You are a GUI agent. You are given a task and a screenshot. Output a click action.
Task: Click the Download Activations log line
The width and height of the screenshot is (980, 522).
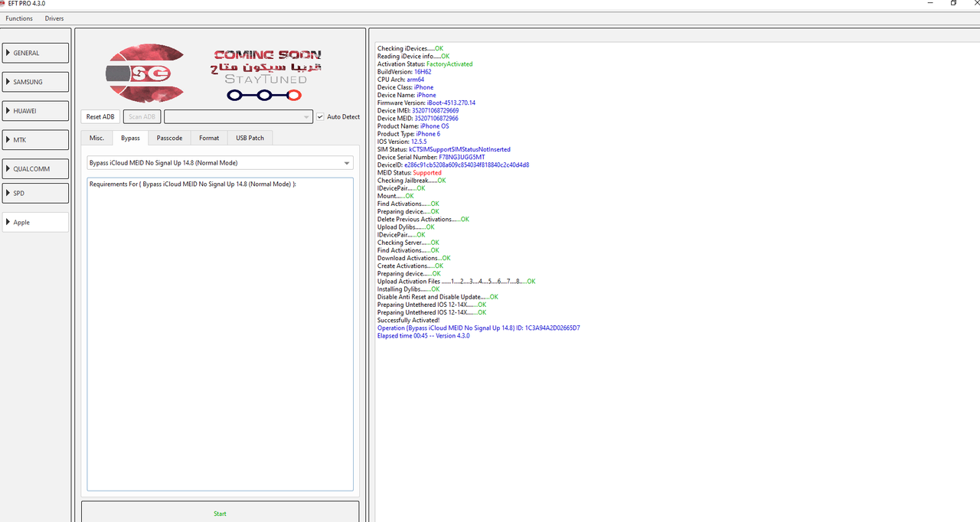click(414, 258)
